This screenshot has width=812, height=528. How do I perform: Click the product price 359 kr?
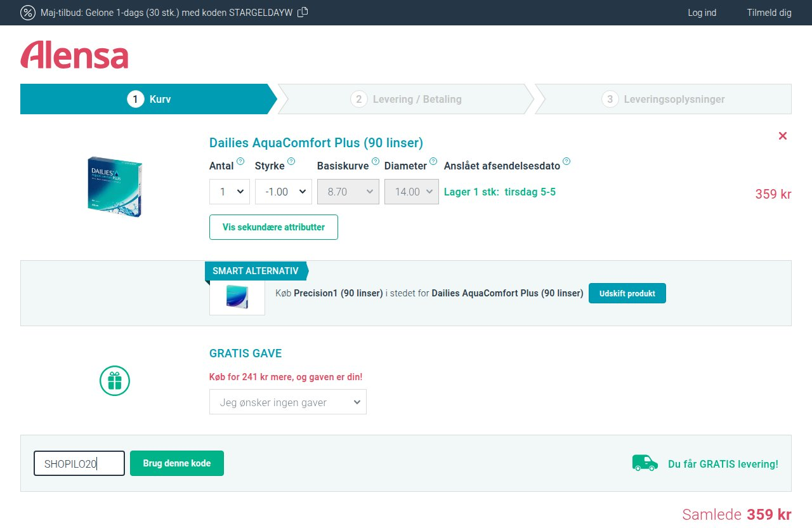pyautogui.click(x=773, y=194)
